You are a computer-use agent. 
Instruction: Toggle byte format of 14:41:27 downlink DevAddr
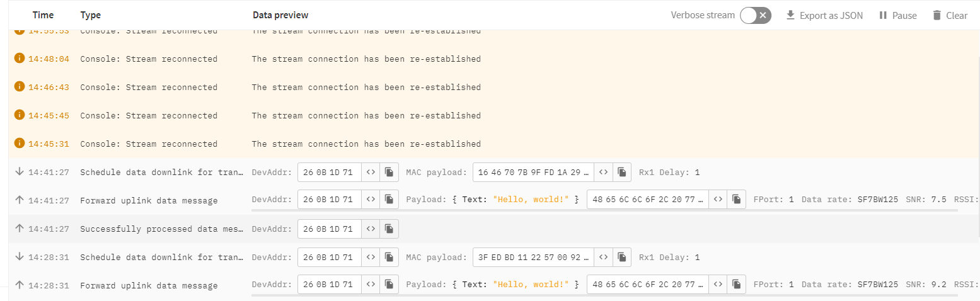371,172
